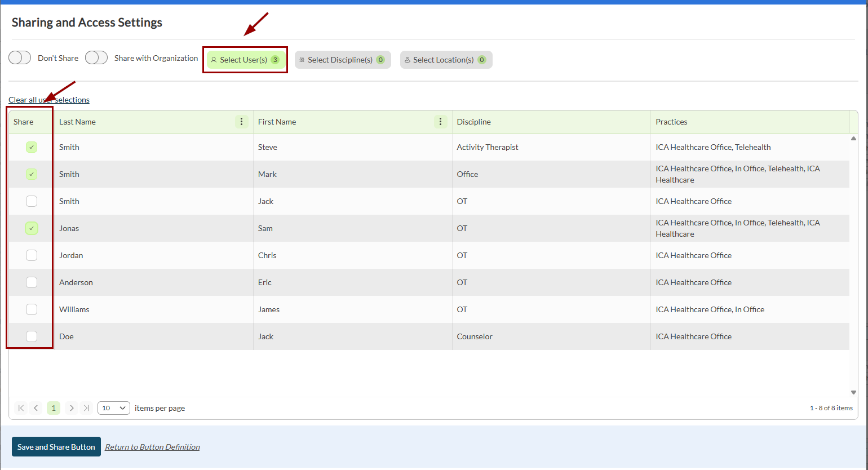Image resolution: width=868 pixels, height=470 pixels.
Task: Turn on the Don't Share toggle
Action: pyautogui.click(x=20, y=58)
